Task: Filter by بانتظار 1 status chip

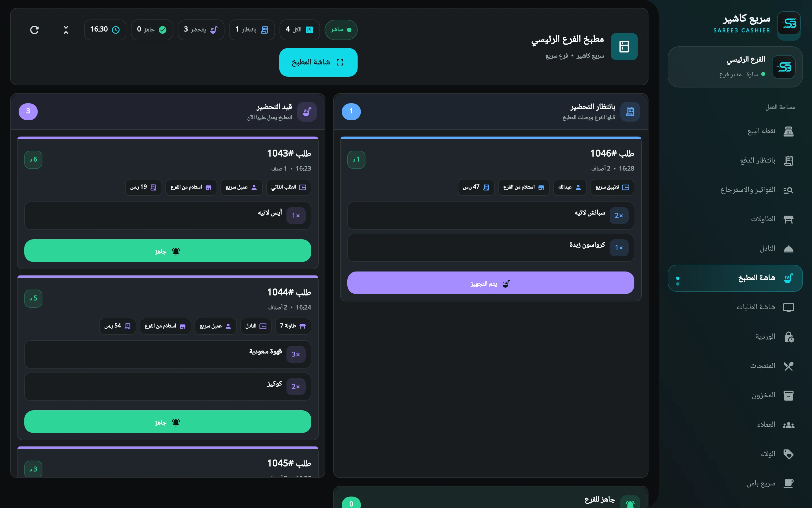Action: click(252, 30)
